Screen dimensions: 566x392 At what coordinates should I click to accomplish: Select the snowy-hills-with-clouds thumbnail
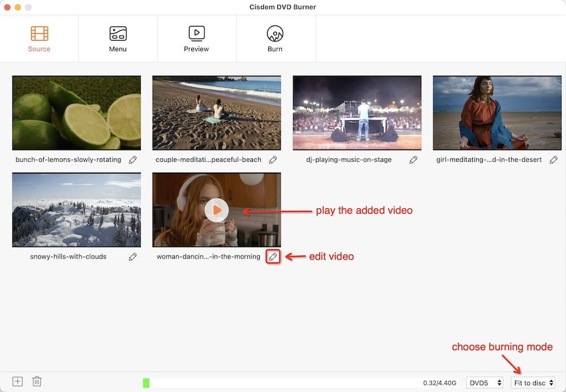click(x=76, y=209)
